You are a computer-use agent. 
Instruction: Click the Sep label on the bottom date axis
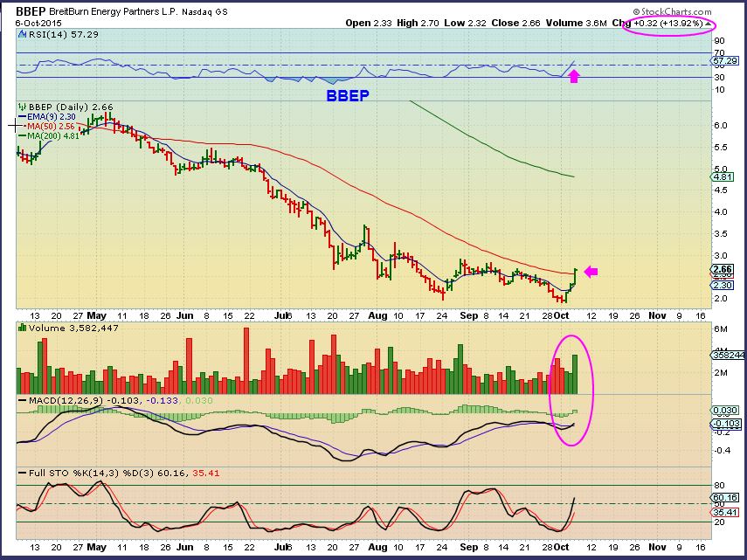click(469, 547)
